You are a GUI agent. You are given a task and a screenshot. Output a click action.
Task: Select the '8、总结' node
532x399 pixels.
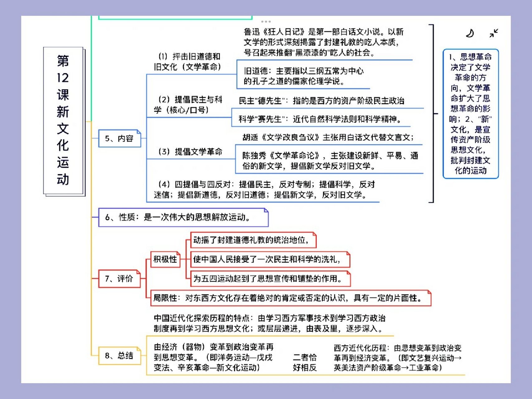[120, 356]
